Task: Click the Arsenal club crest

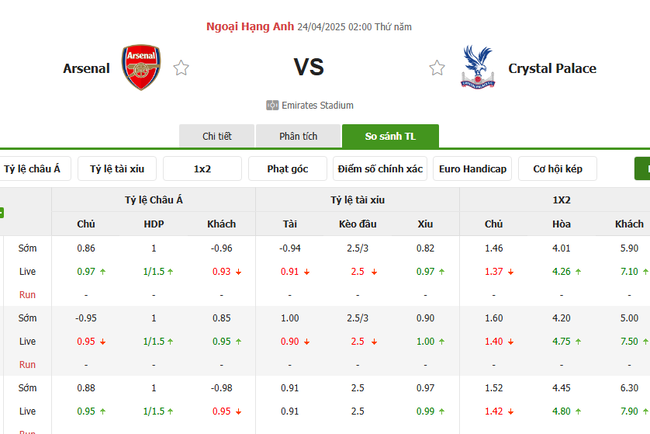Action: point(140,68)
